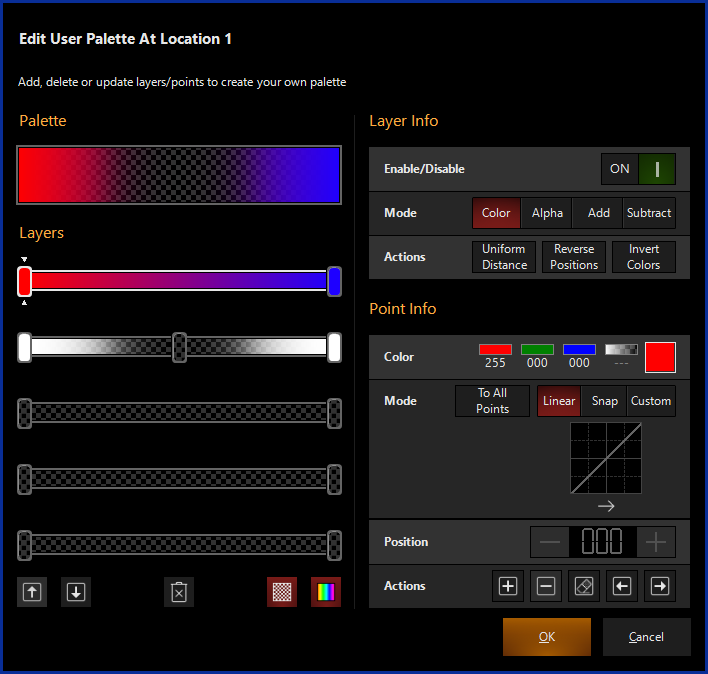Open the large red color preview swatch
The height and width of the screenshot is (674, 708).
[660, 357]
